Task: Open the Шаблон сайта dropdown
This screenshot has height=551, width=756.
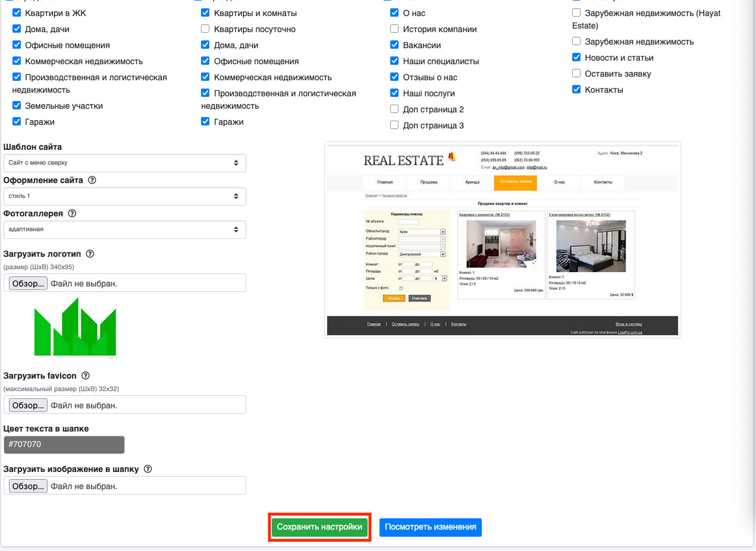Action: pyautogui.click(x=125, y=163)
